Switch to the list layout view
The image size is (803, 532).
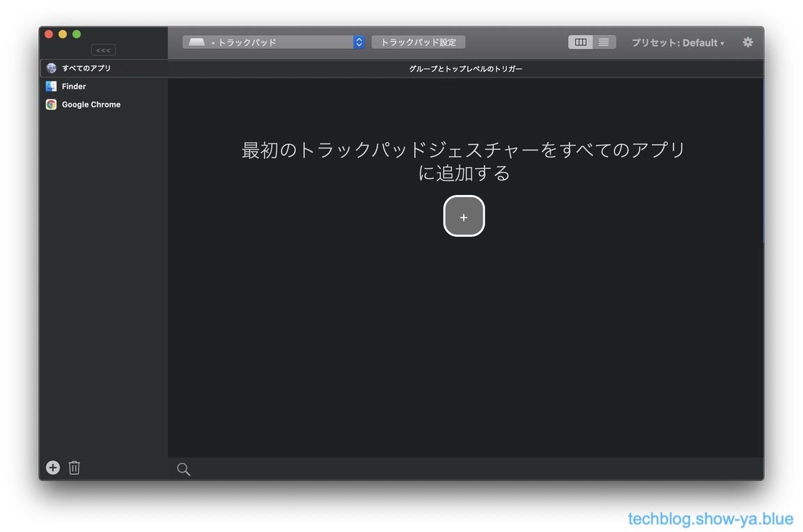(604, 42)
